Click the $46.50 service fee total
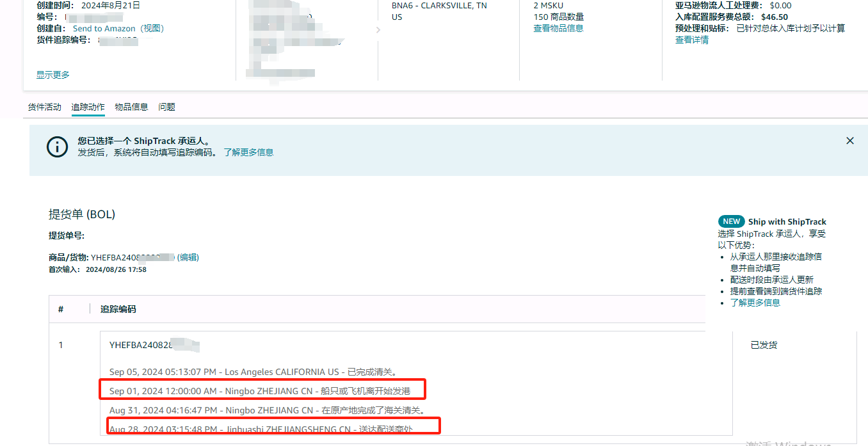 [775, 17]
